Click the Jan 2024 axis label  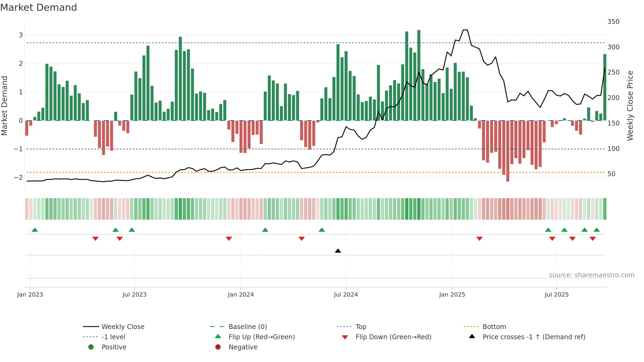pyautogui.click(x=241, y=294)
